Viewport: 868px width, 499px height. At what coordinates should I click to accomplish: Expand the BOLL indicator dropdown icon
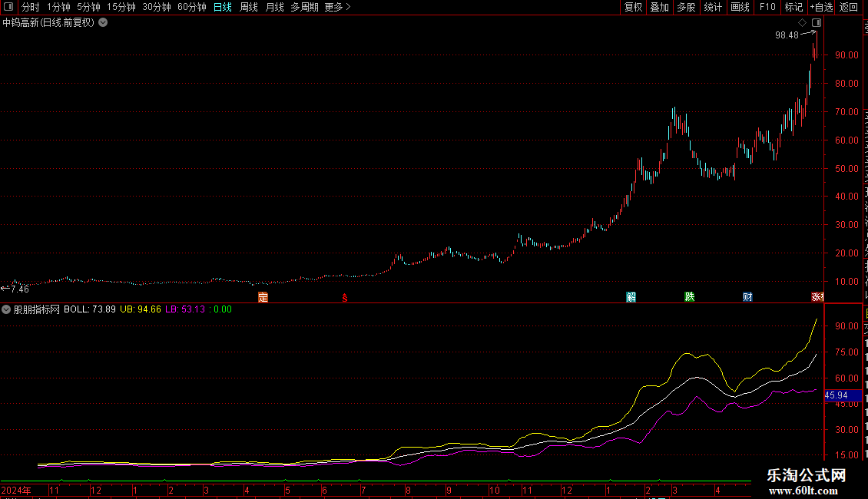tap(6, 309)
